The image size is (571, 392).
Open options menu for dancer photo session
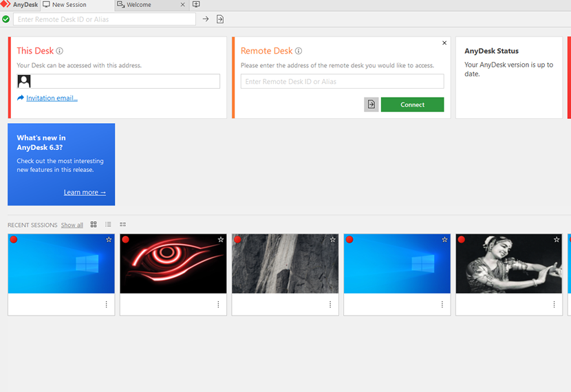click(554, 304)
